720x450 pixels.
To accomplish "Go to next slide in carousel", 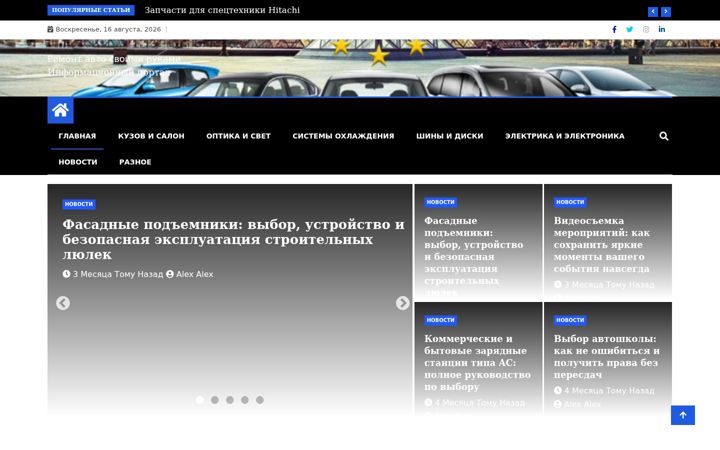I will [402, 303].
